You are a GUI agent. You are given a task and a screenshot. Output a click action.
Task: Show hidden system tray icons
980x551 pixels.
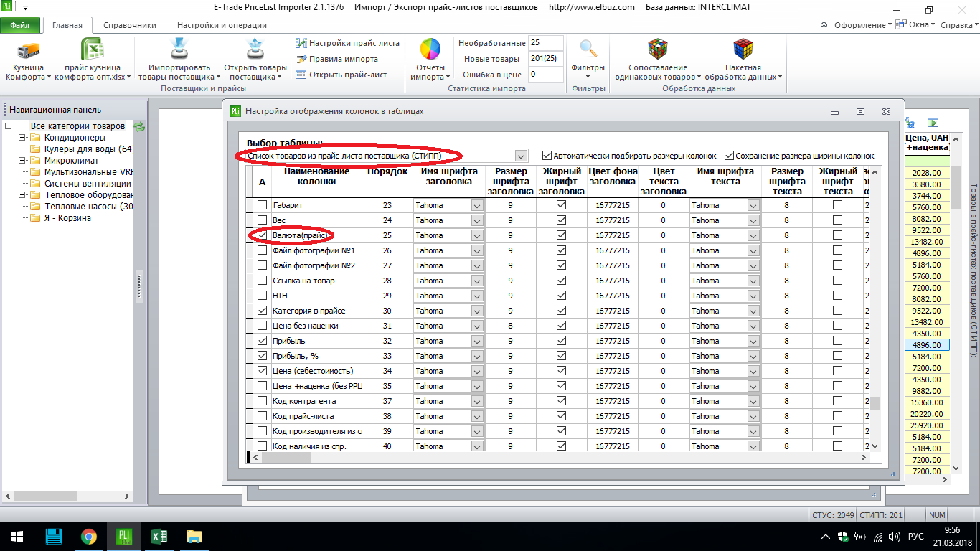click(825, 537)
